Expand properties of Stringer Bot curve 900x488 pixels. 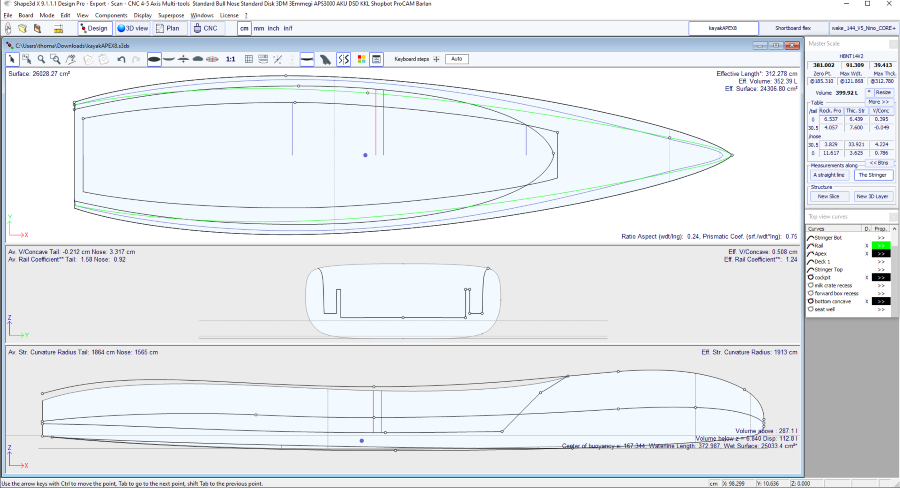(881, 237)
